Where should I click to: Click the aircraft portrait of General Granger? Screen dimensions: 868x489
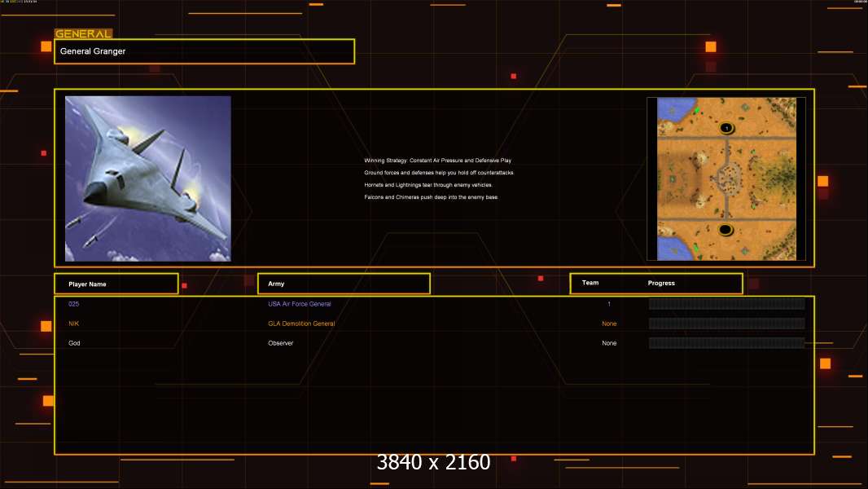click(148, 178)
